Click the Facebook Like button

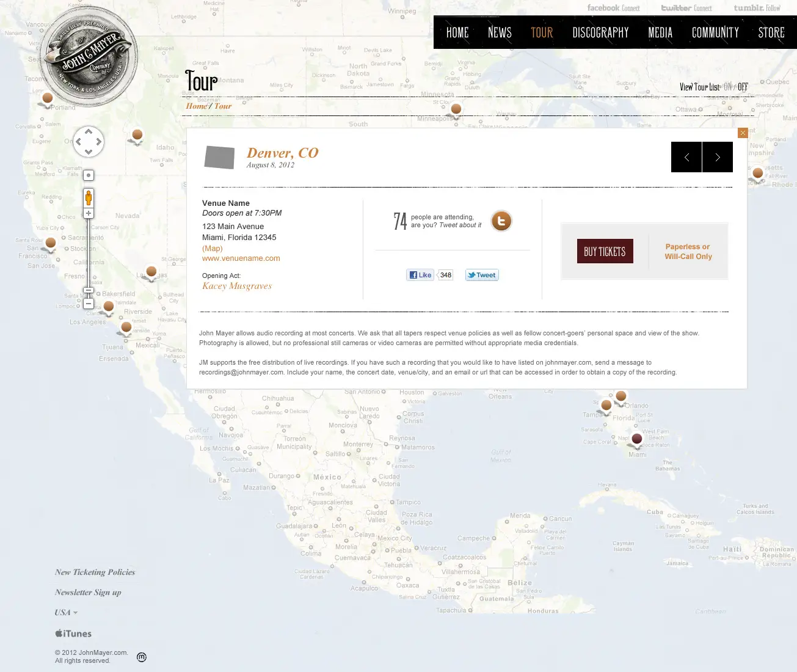(x=420, y=275)
